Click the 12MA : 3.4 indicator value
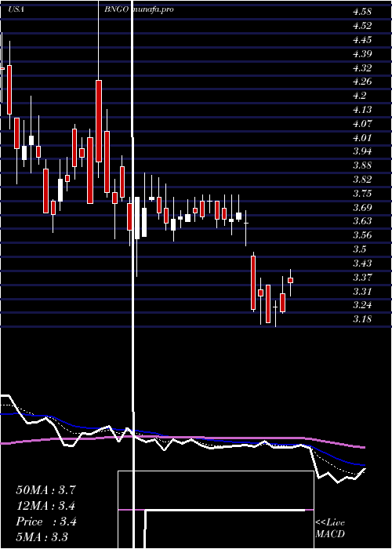The height and width of the screenshot is (549, 392). point(45,506)
